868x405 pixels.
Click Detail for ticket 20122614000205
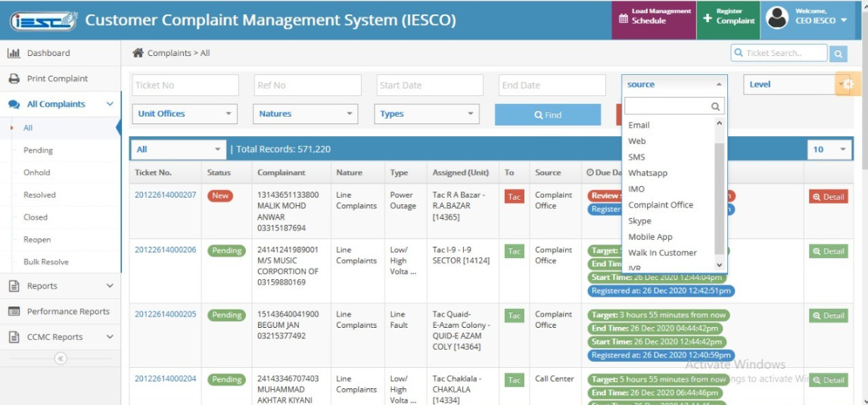point(828,316)
